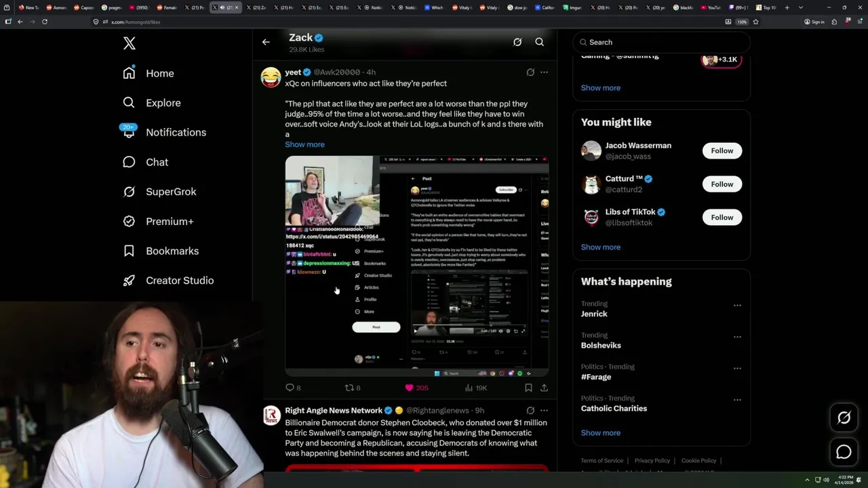Image resolution: width=868 pixels, height=488 pixels.
Task: Unlike yeet's post with 205 likes
Action: 416,388
